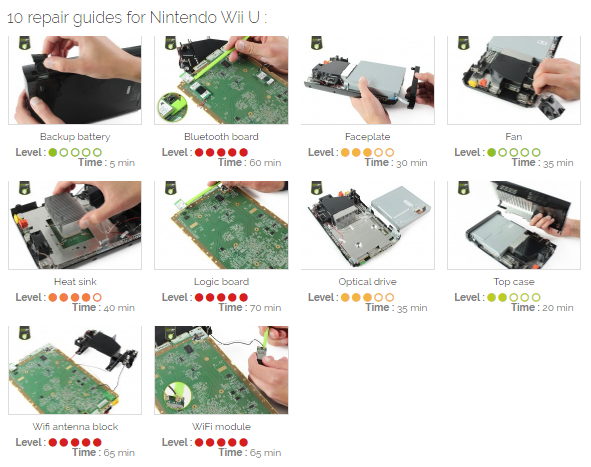Click the Backup battery title link

coord(75,136)
